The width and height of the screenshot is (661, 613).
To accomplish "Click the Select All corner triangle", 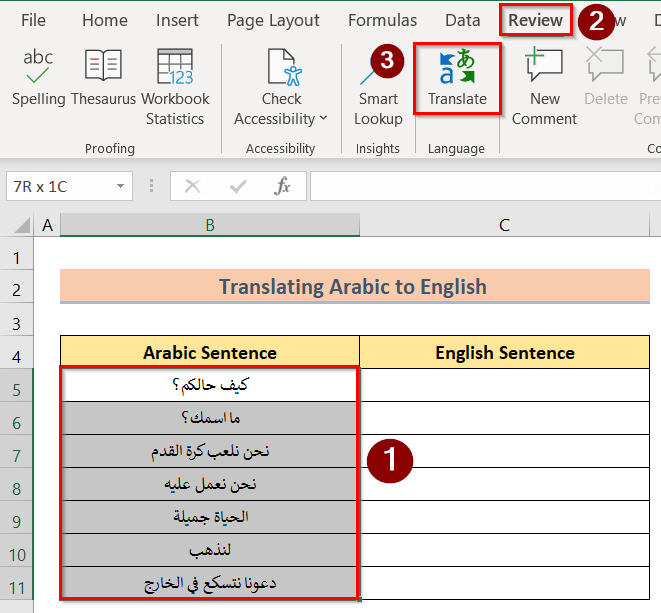I will click(21, 225).
